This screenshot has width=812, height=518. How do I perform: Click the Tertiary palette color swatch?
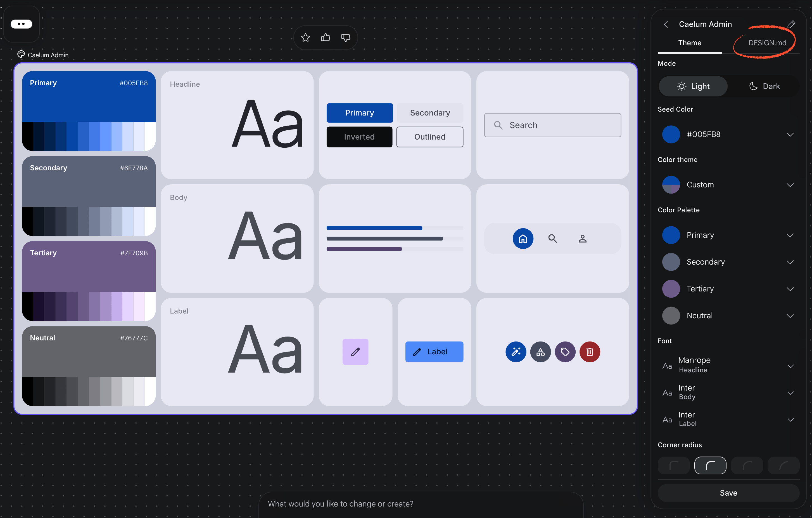[671, 289]
